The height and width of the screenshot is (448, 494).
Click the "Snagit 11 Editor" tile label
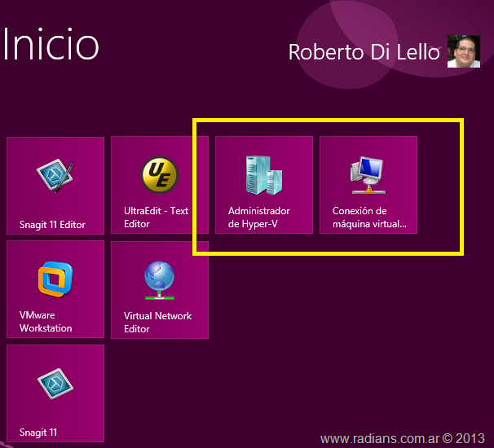pos(52,225)
